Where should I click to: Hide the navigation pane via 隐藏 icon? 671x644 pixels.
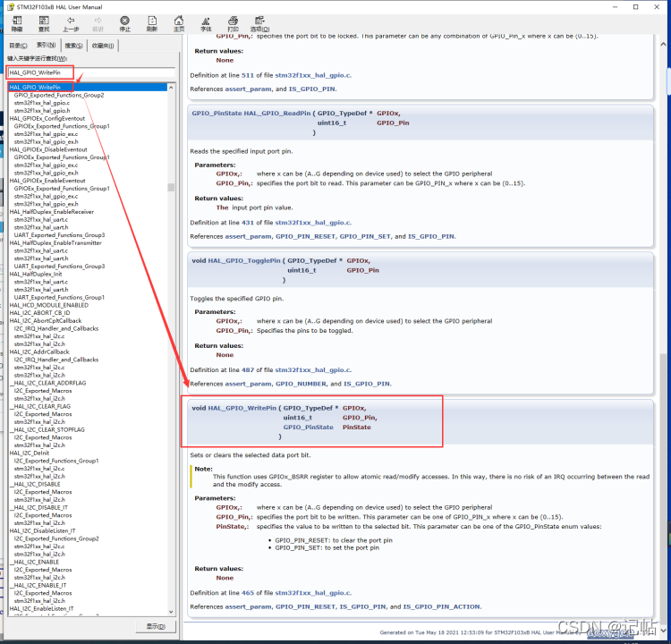[17, 24]
